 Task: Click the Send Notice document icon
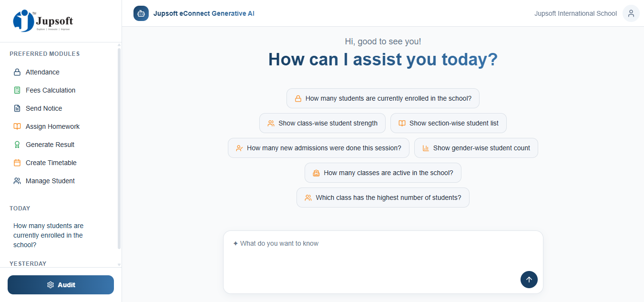pyautogui.click(x=17, y=109)
